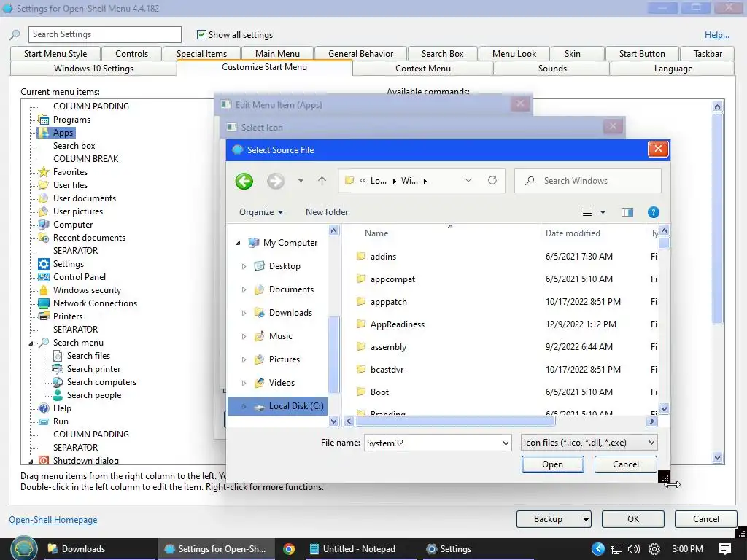The width and height of the screenshot is (747, 560).
Task: Click the taskbar volume icon
Action: point(634,549)
